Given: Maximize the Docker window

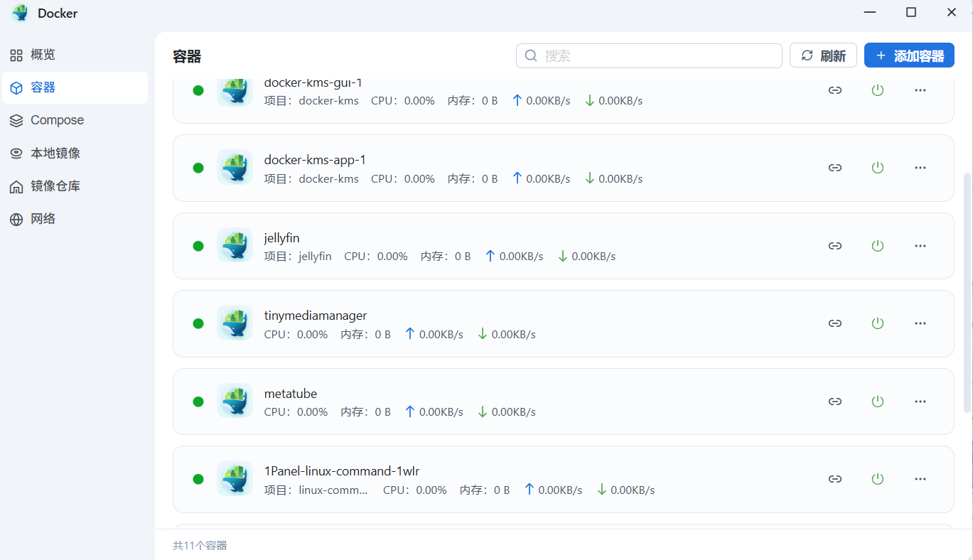Looking at the screenshot, I should [911, 12].
